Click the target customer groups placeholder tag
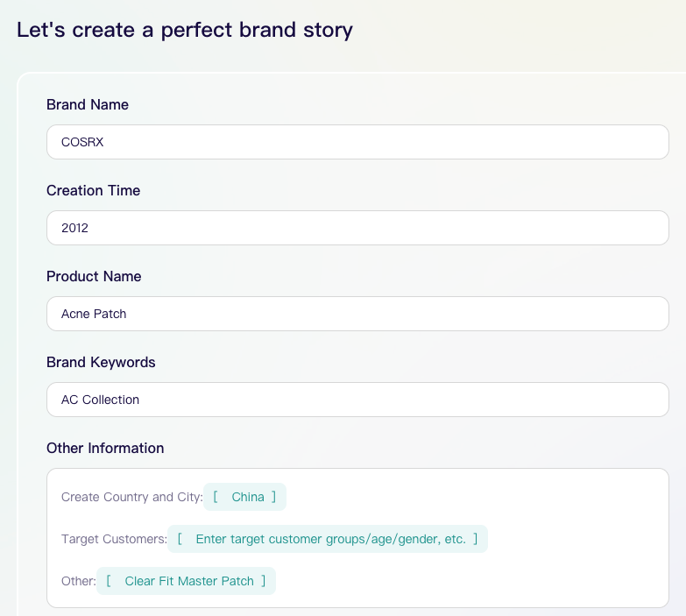 [x=330, y=539]
